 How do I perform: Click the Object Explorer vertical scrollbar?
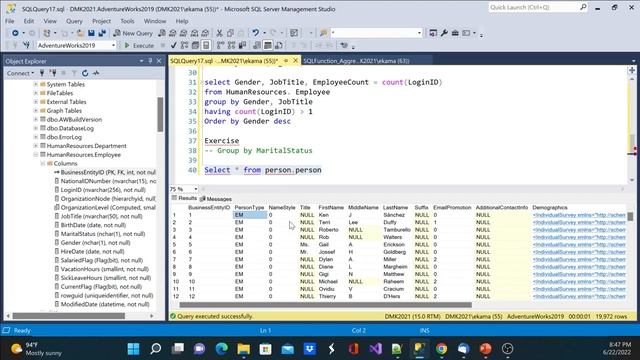point(160,114)
